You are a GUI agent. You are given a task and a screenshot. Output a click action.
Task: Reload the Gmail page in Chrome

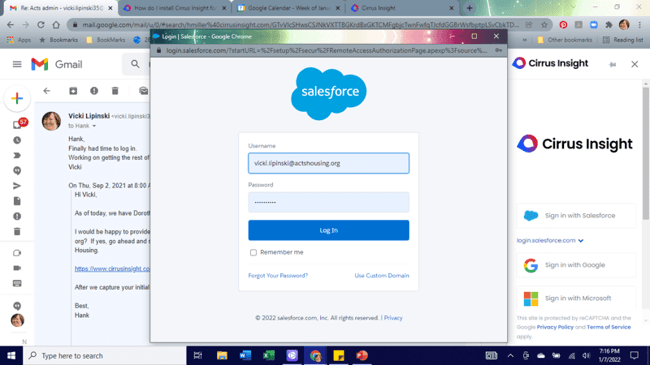tap(41, 25)
